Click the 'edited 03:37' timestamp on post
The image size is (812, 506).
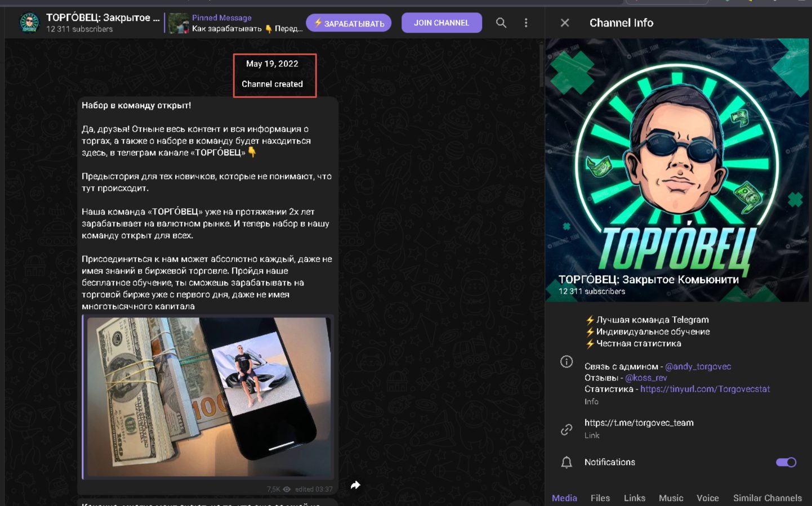[314, 489]
